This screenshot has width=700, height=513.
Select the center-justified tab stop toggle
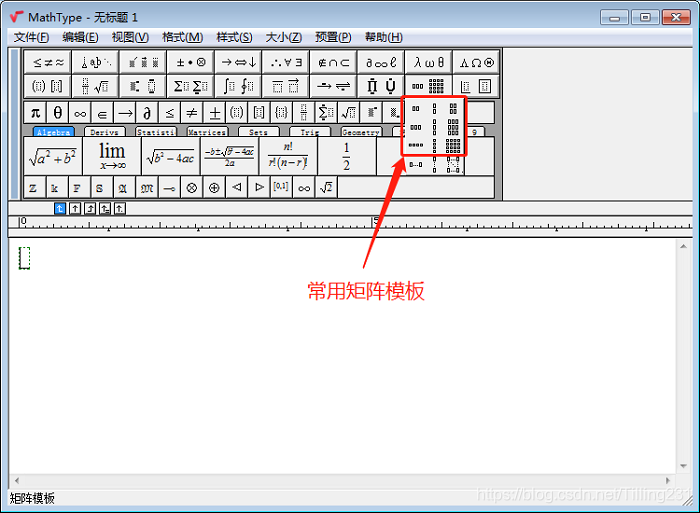[x=75, y=209]
